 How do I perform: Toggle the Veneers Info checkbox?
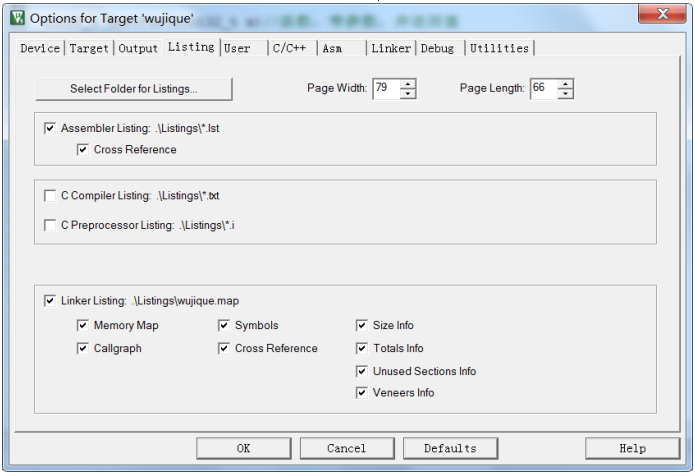click(x=362, y=393)
